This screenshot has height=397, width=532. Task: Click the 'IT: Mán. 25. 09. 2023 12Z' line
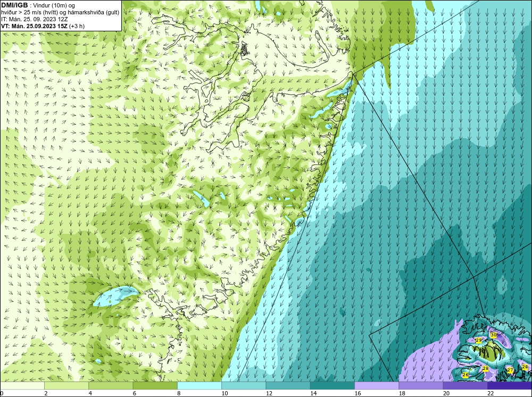pos(34,19)
